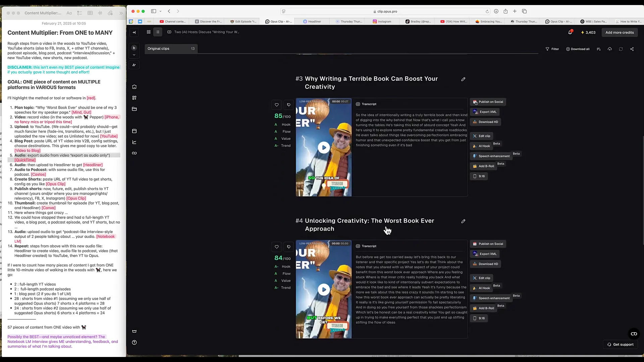Click the share icon in clips toolbar

[632, 49]
